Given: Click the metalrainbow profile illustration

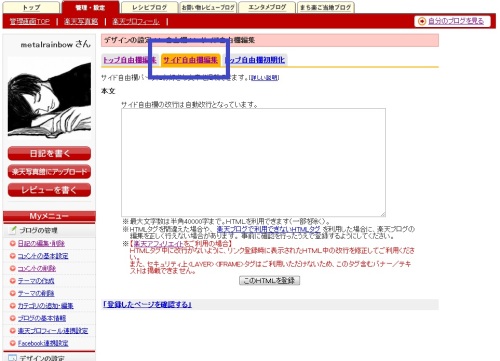Looking at the screenshot, I should point(49,99).
